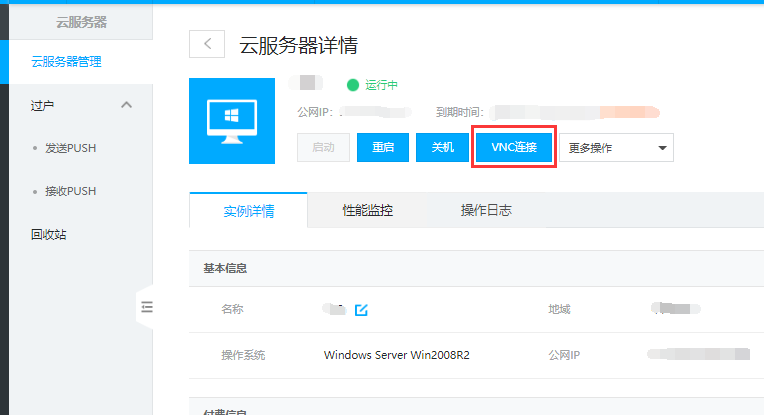Open 接收PUSH in the sidebar
This screenshot has width=764, height=415.
70,191
